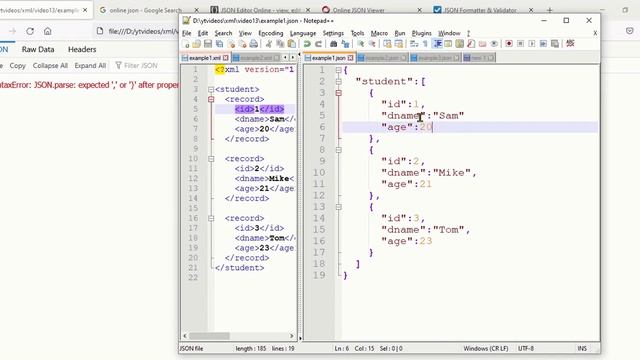Open the Plugins menu

click(422, 33)
